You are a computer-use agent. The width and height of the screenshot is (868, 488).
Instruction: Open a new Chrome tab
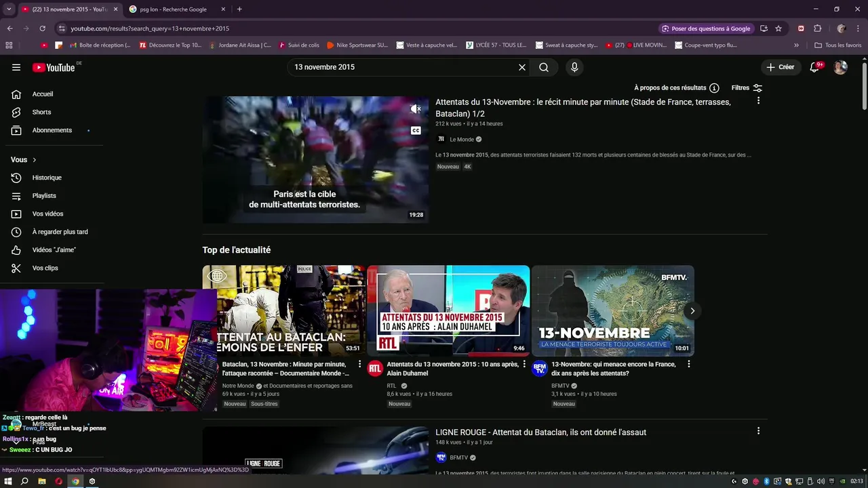[239, 9]
